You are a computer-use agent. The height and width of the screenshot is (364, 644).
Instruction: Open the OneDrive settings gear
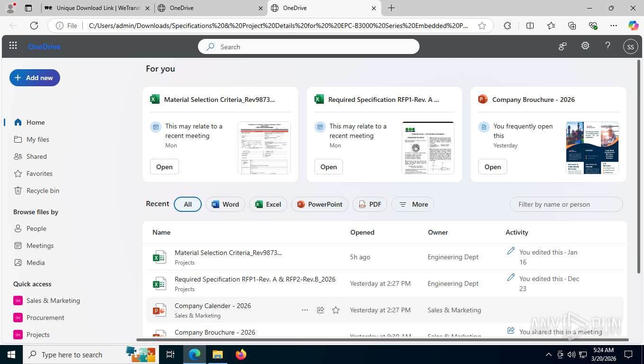pos(585,46)
